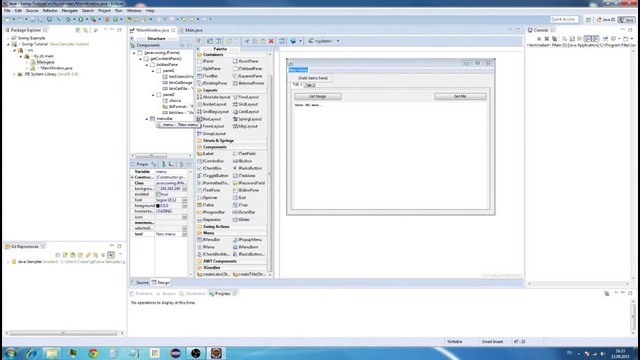This screenshot has height=360, width=640.
Task: Click the text property value New menu
Action: (x=166, y=234)
